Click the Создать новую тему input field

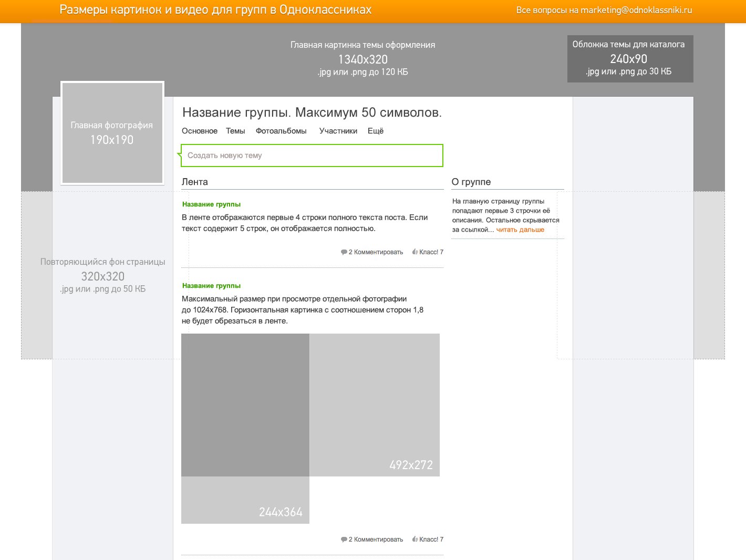(312, 155)
